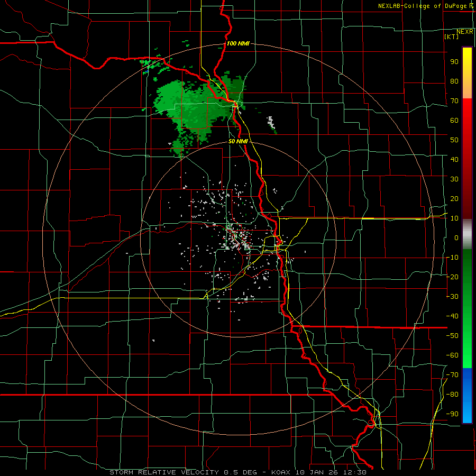Click the Storm Relative Velocity caption at bottom
This screenshot has height=476, width=476.
(237, 472)
